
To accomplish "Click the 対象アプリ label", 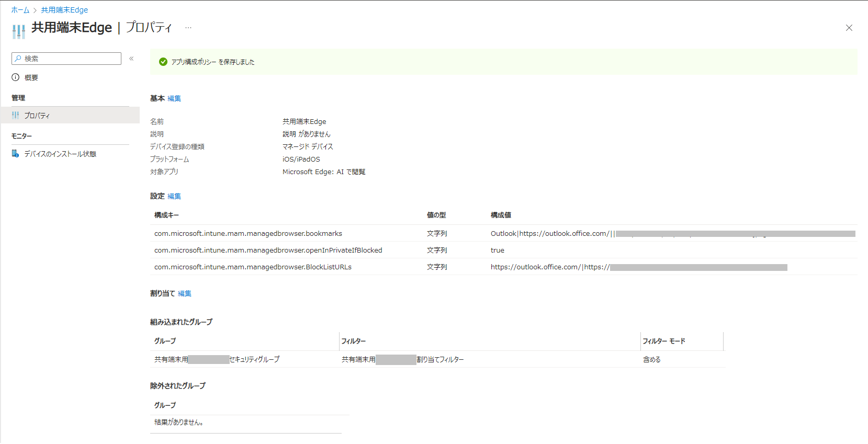I will point(164,172).
